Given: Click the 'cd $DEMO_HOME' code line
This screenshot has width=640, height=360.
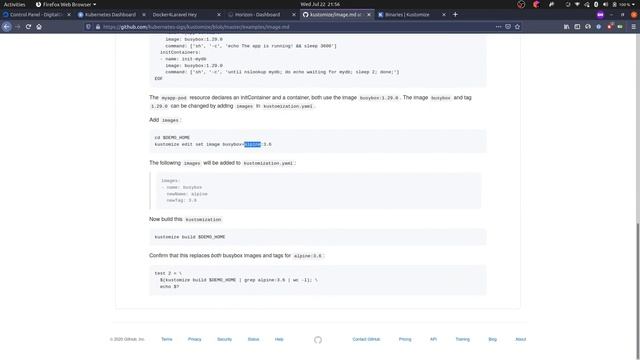Looking at the screenshot, I should (x=172, y=138).
